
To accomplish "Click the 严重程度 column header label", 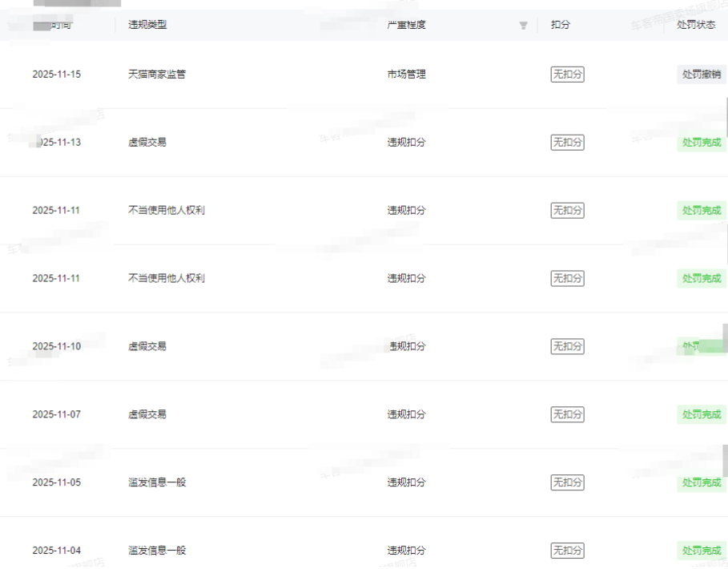I will (406, 25).
